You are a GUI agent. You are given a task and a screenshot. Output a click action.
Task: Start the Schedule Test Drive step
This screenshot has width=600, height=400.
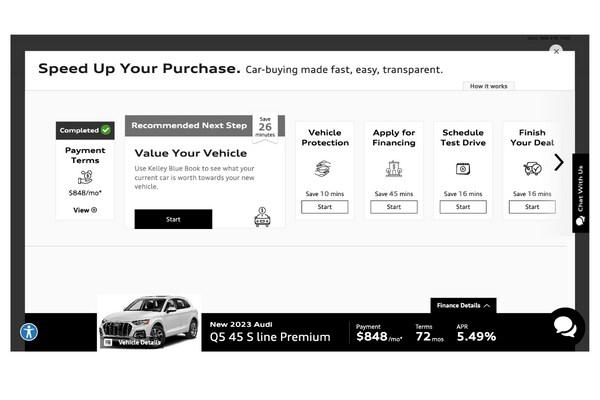(463, 207)
